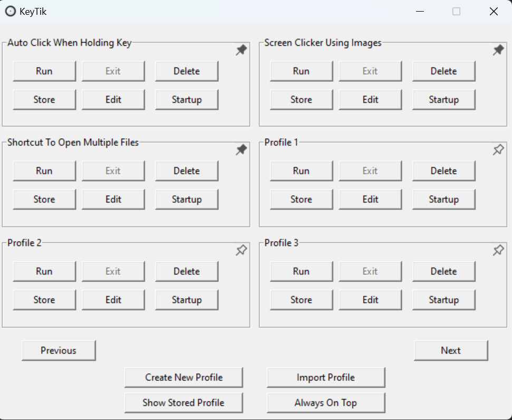Viewport: 512px width, 420px height.
Task: Run Profile 3
Action: [302, 271]
